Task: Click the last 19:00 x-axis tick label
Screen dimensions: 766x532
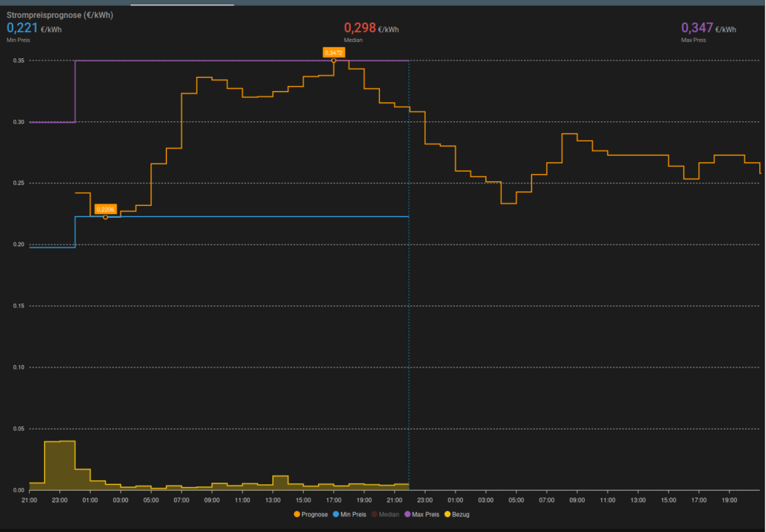Action: point(729,501)
